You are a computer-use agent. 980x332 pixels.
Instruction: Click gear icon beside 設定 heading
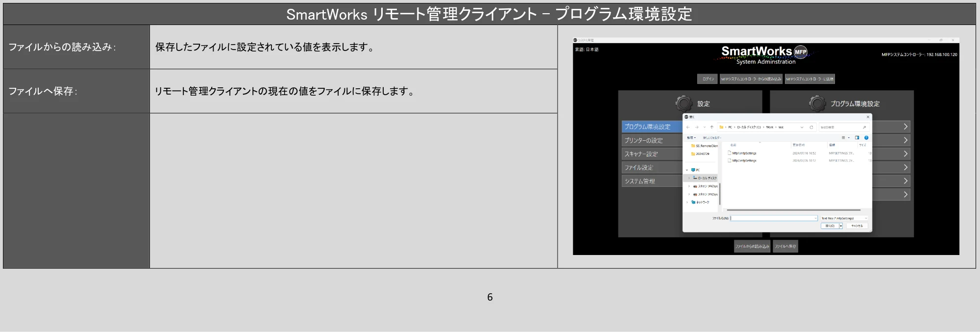[x=684, y=103]
